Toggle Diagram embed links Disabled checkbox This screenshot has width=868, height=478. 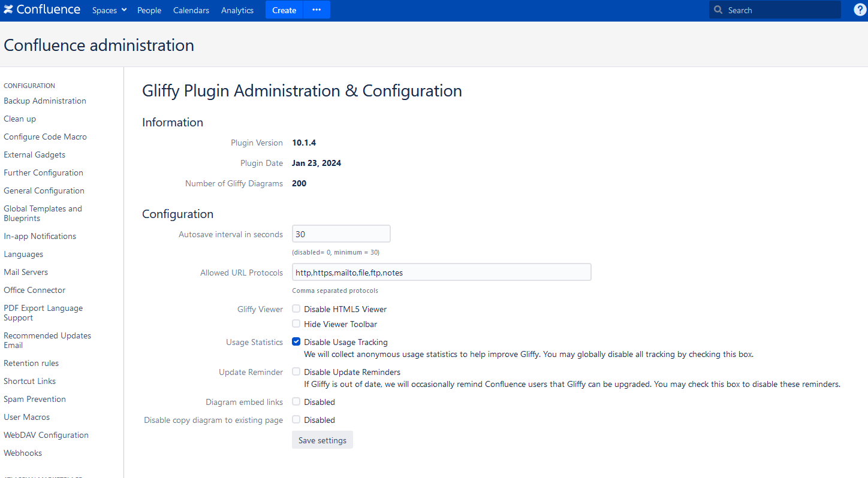click(x=296, y=402)
